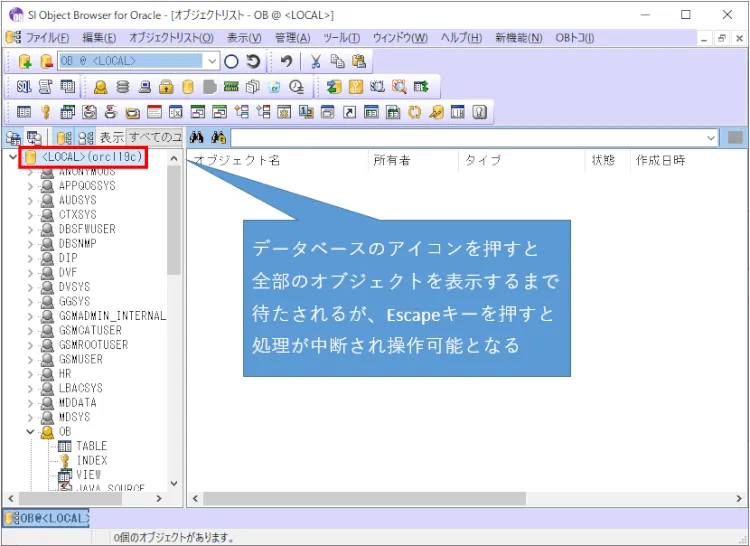The height and width of the screenshot is (546, 750).
Task: Click the recycle bin icon
Action: click(x=275, y=87)
